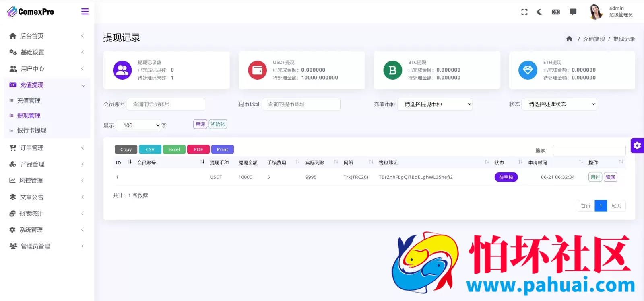
Task: Click the 充值提现 breadcrumb link
Action: point(594,39)
